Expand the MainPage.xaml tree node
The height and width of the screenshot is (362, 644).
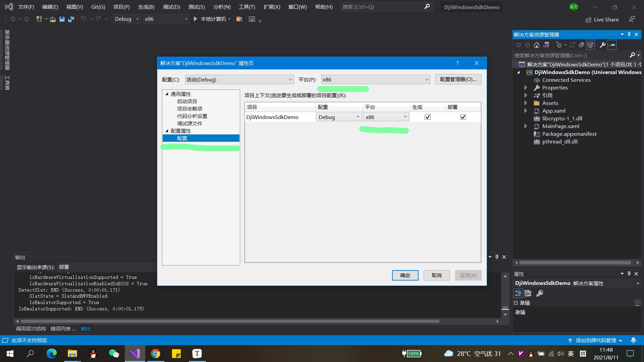526,126
